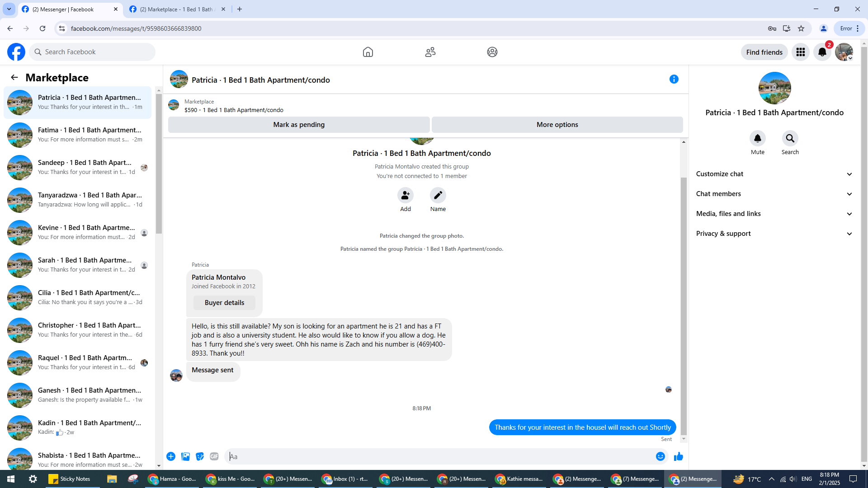868x488 pixels.
Task: Open the Facebook notifications bell
Action: (x=822, y=52)
